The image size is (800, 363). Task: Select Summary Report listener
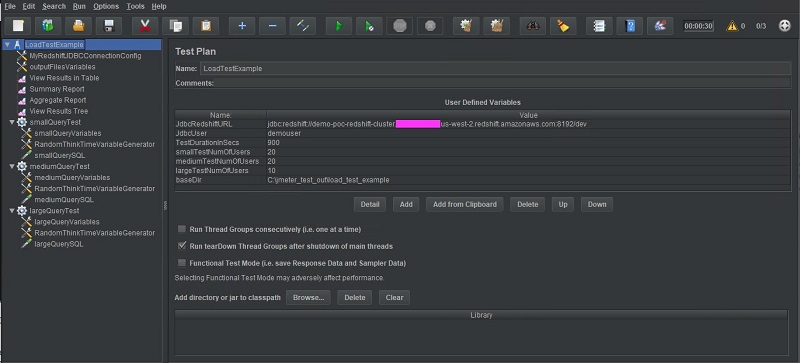tap(57, 89)
